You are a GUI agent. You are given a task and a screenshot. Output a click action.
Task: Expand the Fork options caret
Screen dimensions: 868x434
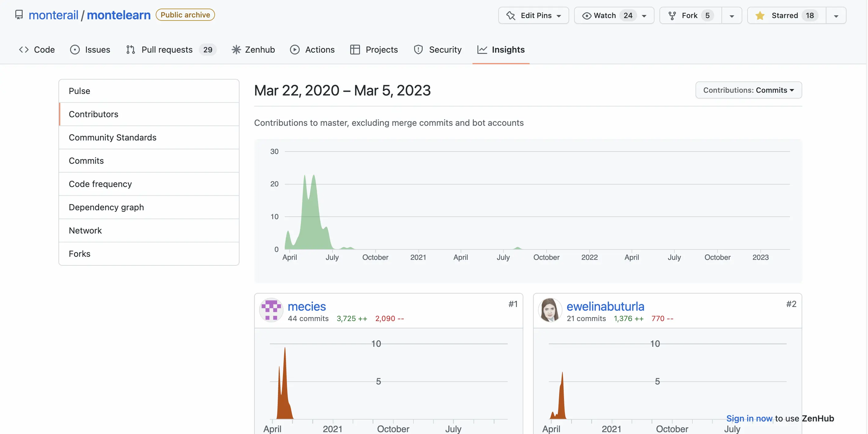732,16
